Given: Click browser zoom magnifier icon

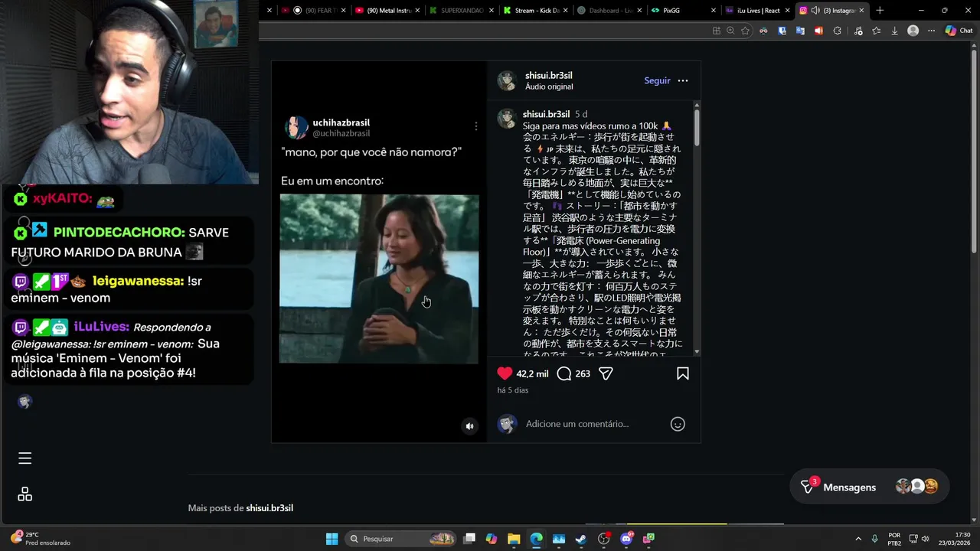Looking at the screenshot, I should (x=730, y=31).
